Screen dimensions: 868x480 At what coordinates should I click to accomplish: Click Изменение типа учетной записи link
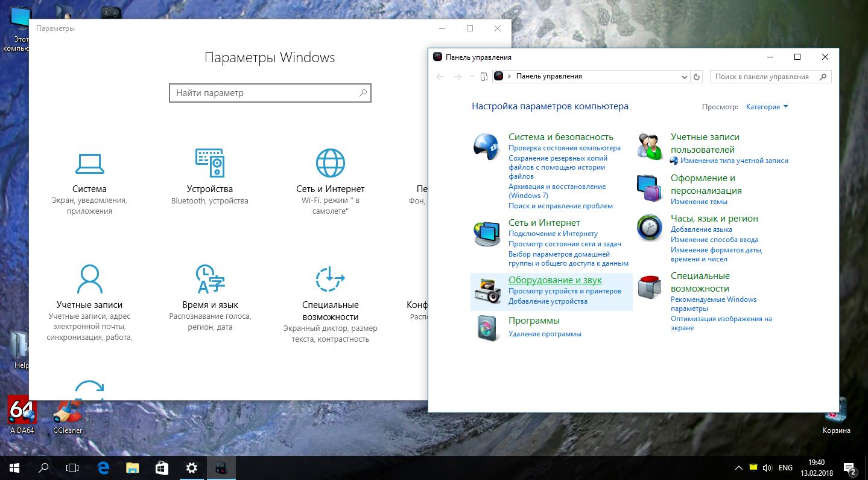(733, 161)
